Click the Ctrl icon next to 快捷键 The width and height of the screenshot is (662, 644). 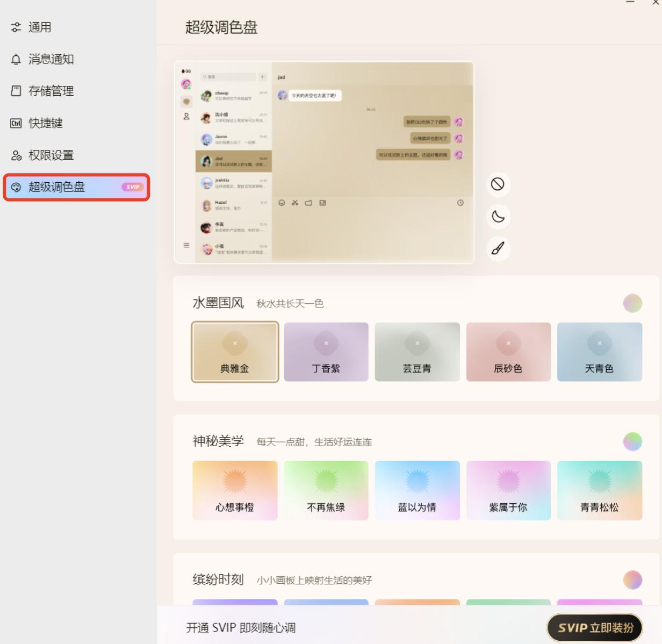point(16,123)
